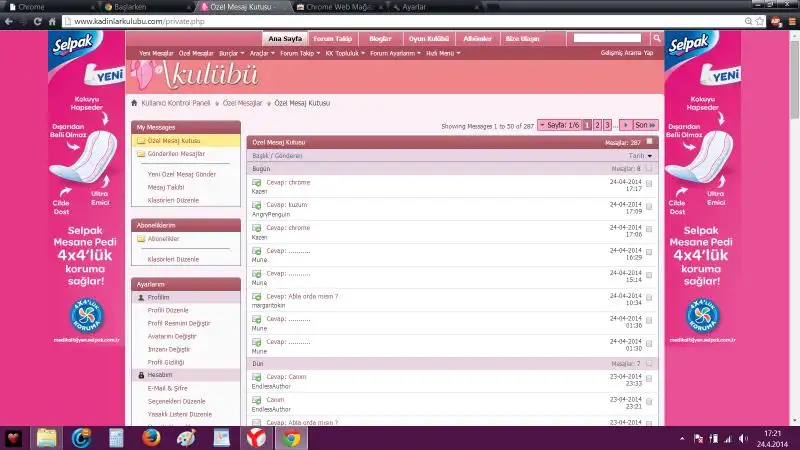Open Yandex browser from the taskbar
This screenshot has width=800, height=450.
tap(256, 438)
